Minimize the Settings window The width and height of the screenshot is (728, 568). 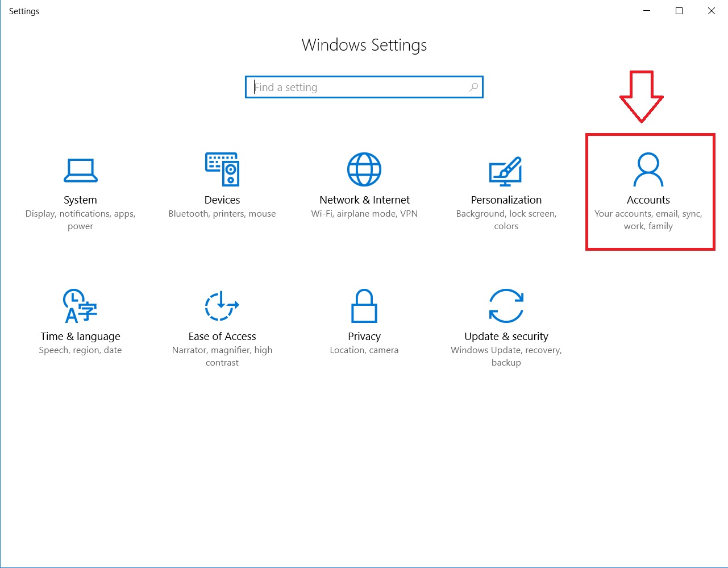(x=647, y=11)
